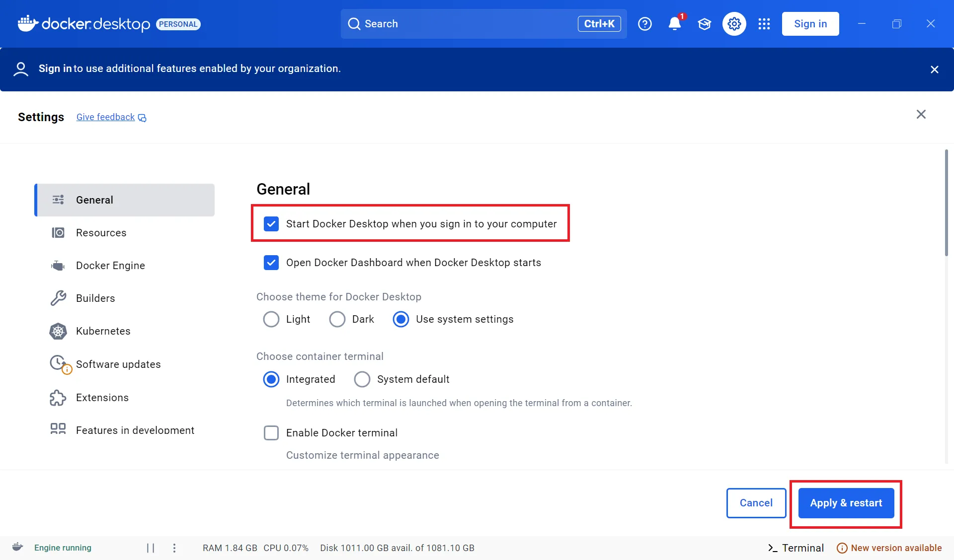
Task: Enable the Docker terminal checkbox
Action: point(271,433)
